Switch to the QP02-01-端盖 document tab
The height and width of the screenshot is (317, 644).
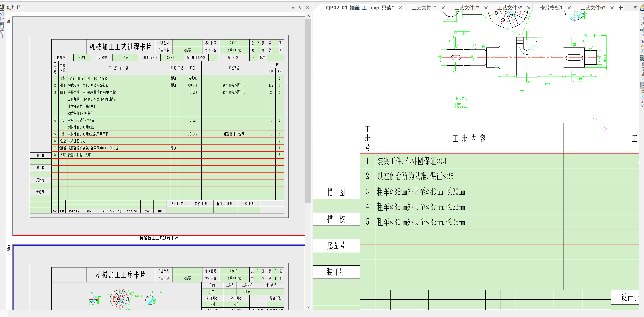point(359,8)
